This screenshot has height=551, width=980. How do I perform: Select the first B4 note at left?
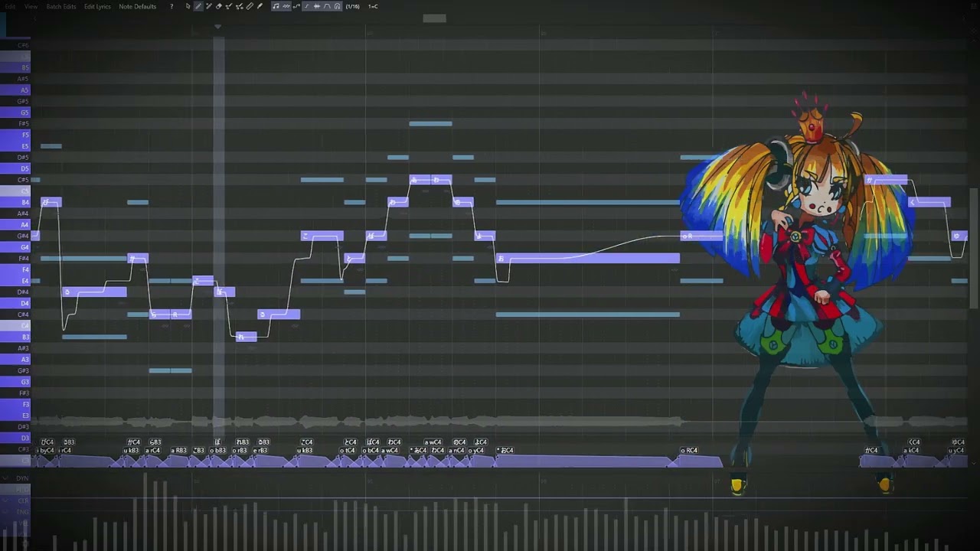coord(51,202)
